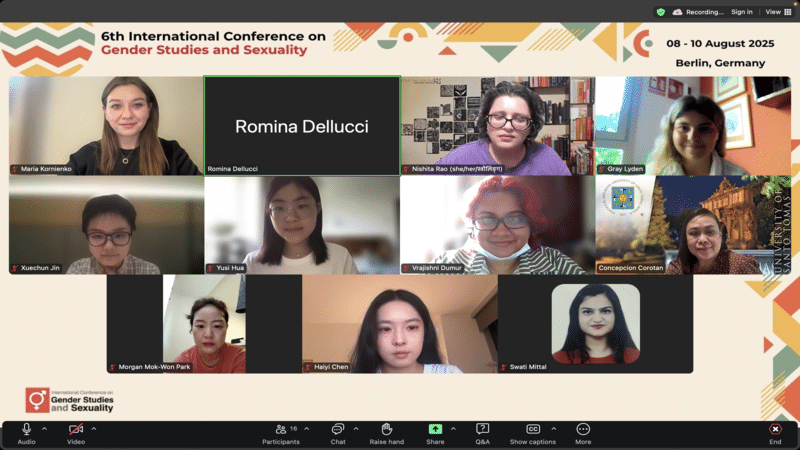Open the chevron beside Share
Image resolution: width=800 pixels, height=450 pixels.
tap(453, 428)
